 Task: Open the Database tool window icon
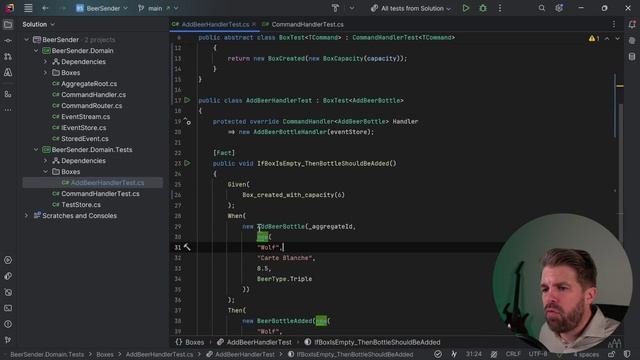[632, 57]
